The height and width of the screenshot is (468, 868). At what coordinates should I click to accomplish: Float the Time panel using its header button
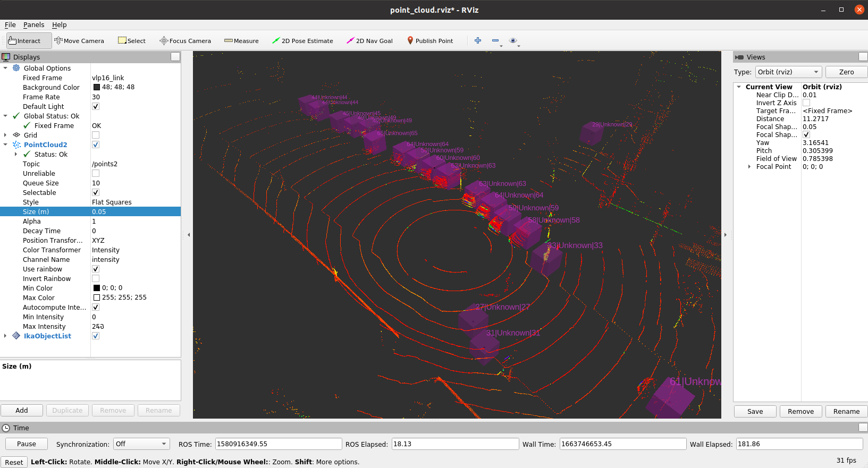coord(863,428)
